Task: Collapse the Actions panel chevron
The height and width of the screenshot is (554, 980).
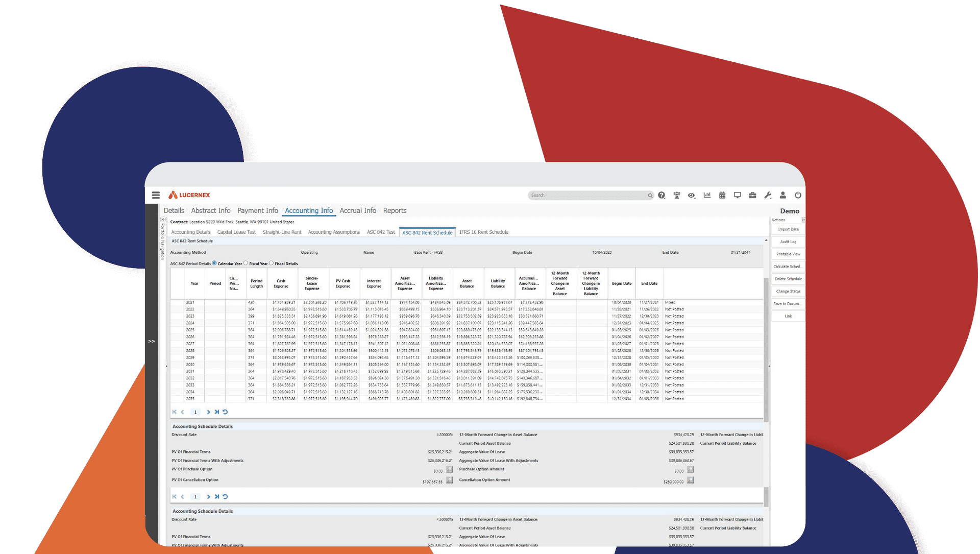Action: pyautogui.click(x=803, y=220)
